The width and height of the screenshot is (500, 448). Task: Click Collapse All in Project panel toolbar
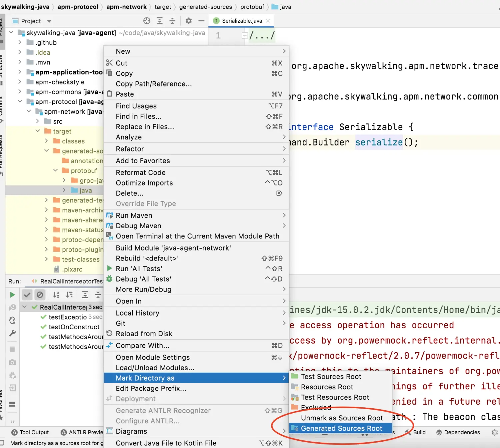(x=172, y=21)
